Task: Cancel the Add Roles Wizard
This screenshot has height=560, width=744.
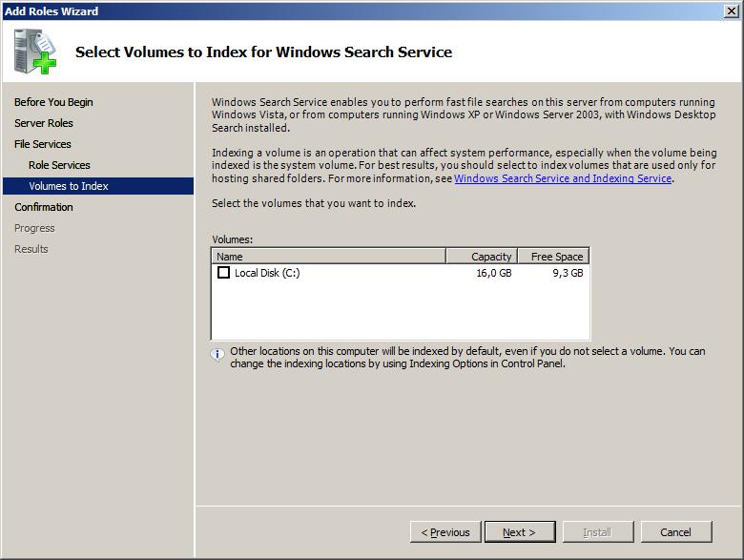Action: (676, 532)
